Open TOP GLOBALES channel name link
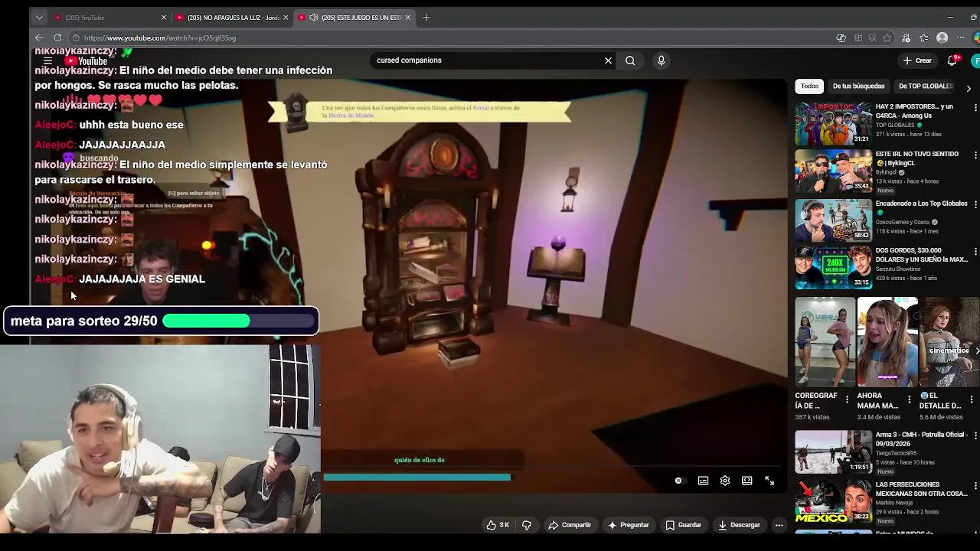This screenshot has height=551, width=980. (895, 125)
